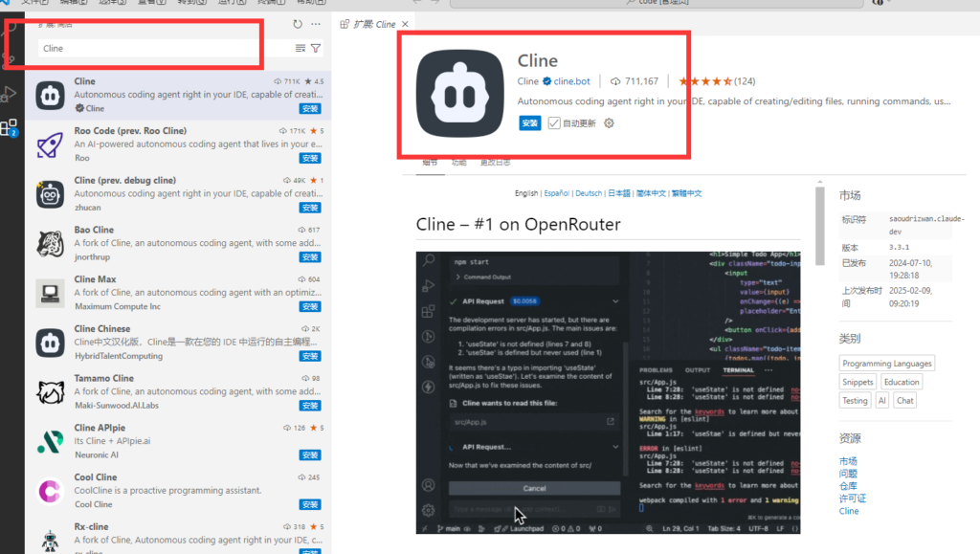Image resolution: width=980 pixels, height=554 pixels.
Task: Open the Programming Languages category tag
Action: [887, 364]
